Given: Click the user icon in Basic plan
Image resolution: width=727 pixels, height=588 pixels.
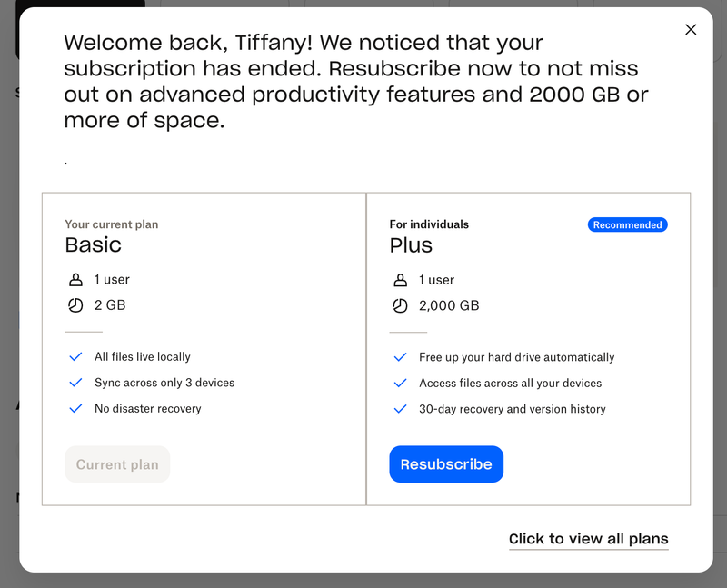Looking at the screenshot, I should pyautogui.click(x=75, y=280).
